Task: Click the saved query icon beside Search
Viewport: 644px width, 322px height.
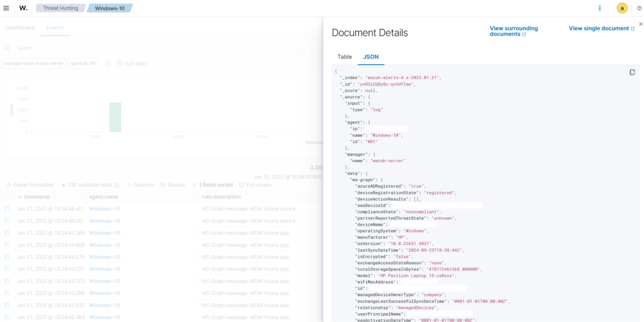Action: point(7,48)
